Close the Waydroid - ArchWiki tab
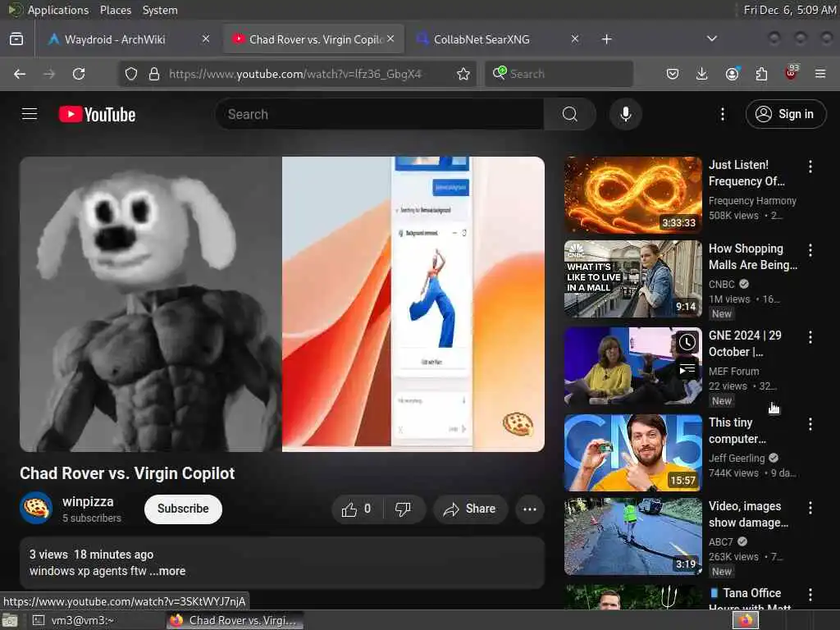Image resolution: width=840 pixels, height=630 pixels. (x=206, y=39)
